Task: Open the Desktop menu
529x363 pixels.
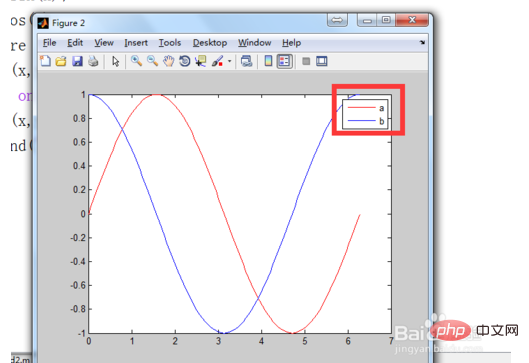Action: (210, 43)
